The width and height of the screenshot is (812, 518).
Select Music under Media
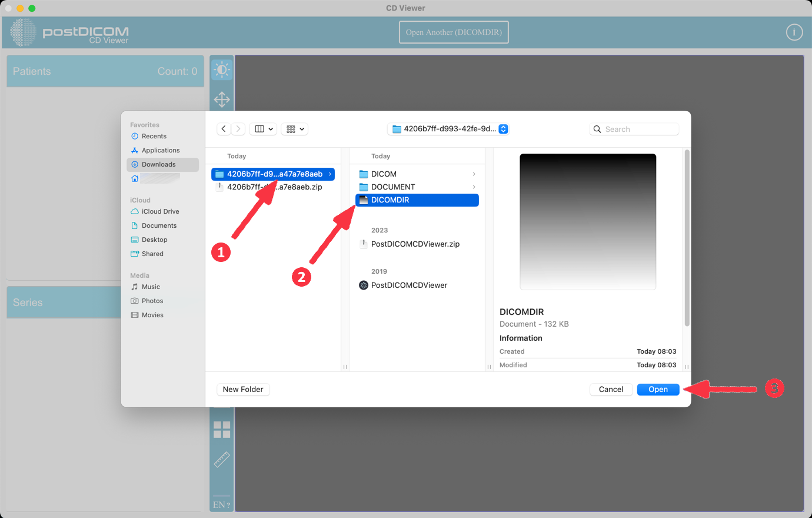click(x=152, y=287)
